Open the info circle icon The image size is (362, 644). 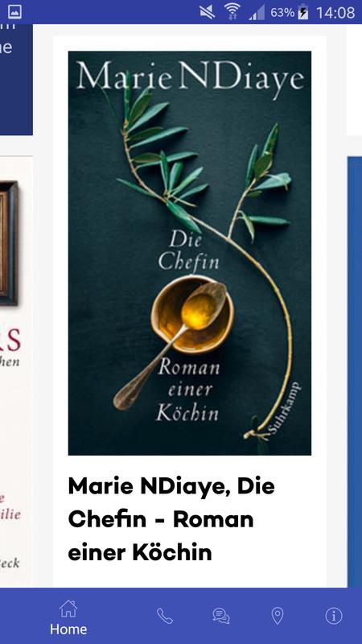tap(334, 616)
